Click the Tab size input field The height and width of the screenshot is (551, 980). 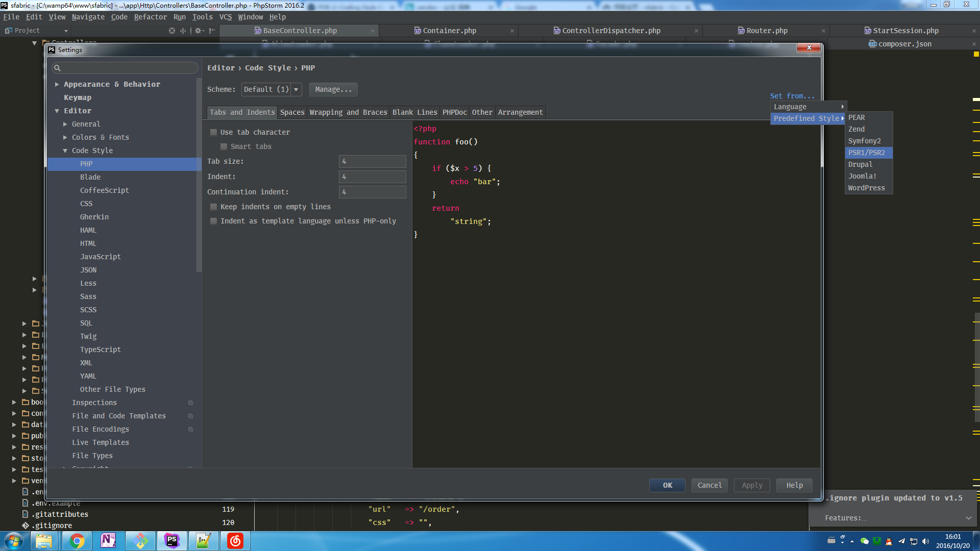coord(373,161)
